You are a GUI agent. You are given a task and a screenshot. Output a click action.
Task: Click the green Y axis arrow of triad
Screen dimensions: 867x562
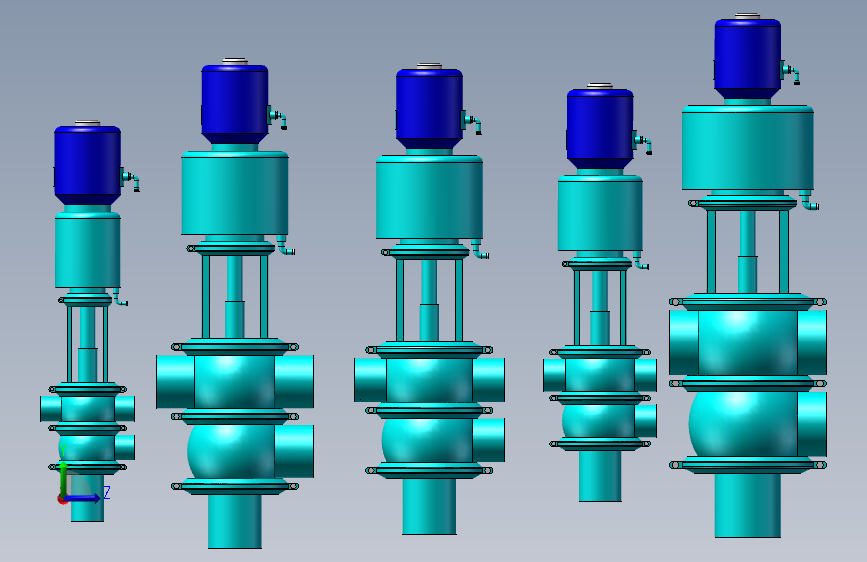tap(64, 478)
